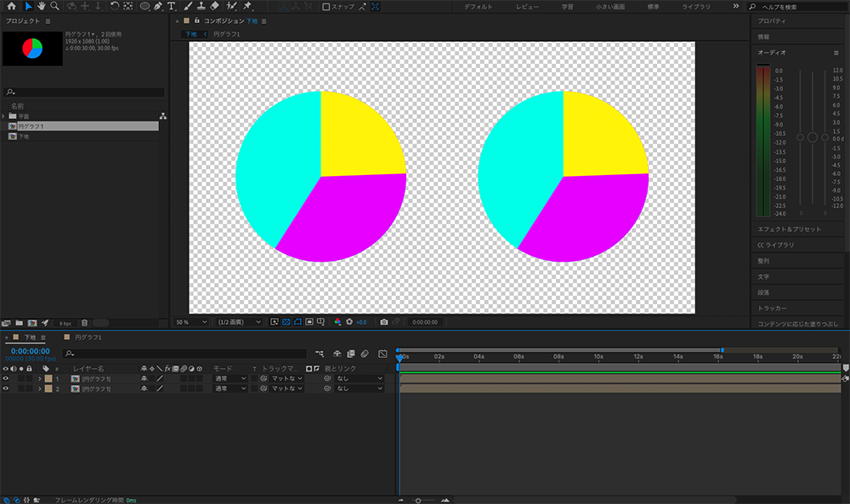The image size is (850, 504).
Task: Select the Eraser tool
Action: [x=215, y=6]
